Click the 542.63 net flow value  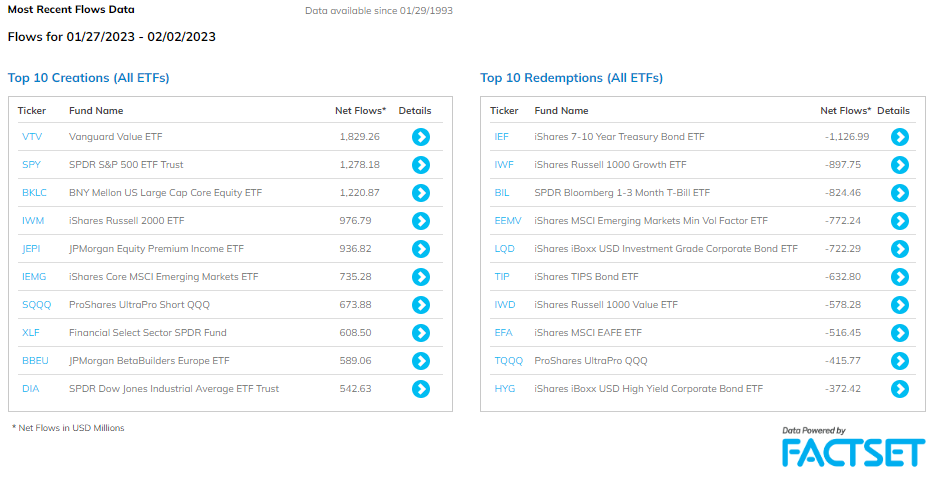356,388
